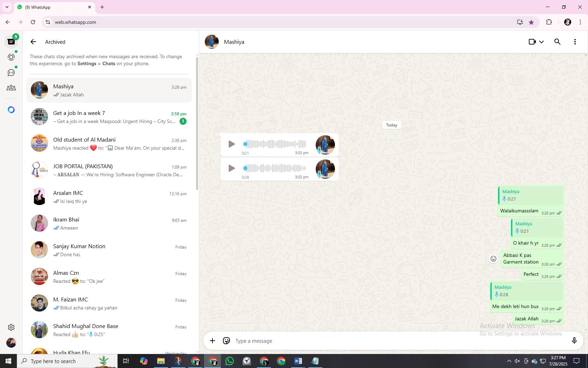The height and width of the screenshot is (368, 588).
Task: Open the browser extensions puzzle icon
Action: pyautogui.click(x=549, y=22)
